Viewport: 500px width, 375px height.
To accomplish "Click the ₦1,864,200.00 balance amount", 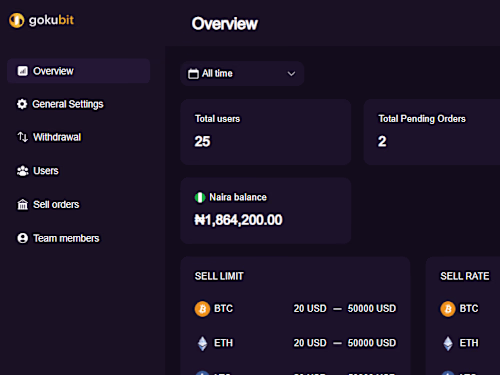I will coord(239,220).
